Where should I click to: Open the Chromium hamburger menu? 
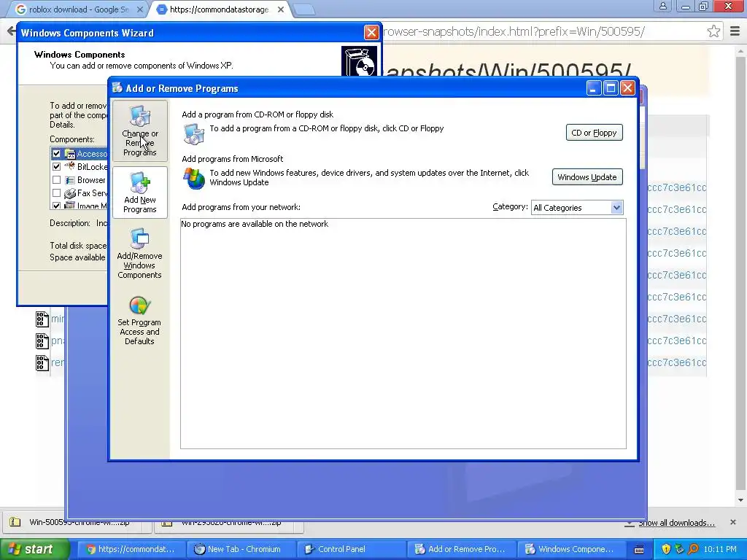(735, 31)
